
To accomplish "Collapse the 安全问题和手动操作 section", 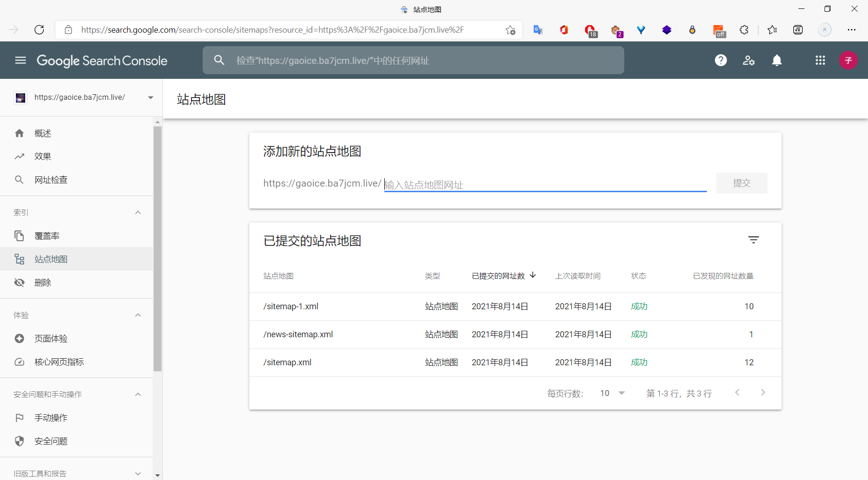I will point(138,395).
